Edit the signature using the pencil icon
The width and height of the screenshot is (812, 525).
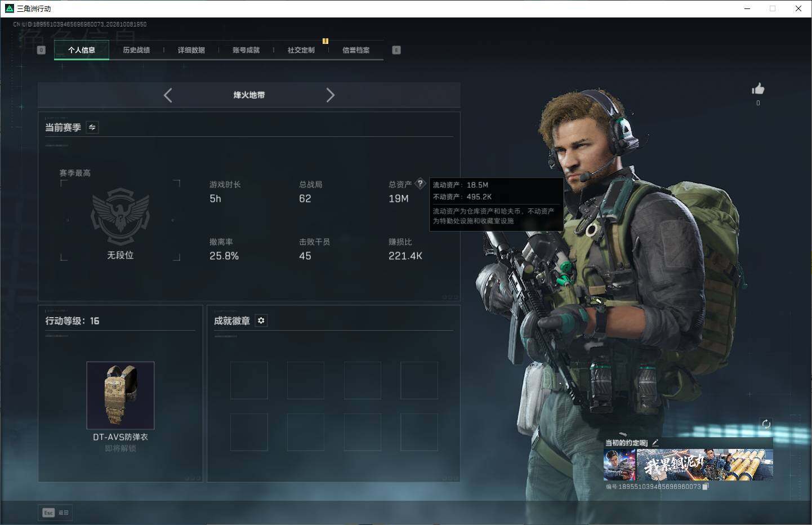click(655, 443)
